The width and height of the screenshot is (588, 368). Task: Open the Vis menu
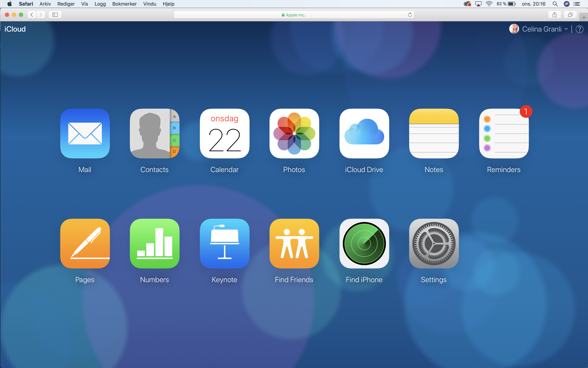point(85,4)
